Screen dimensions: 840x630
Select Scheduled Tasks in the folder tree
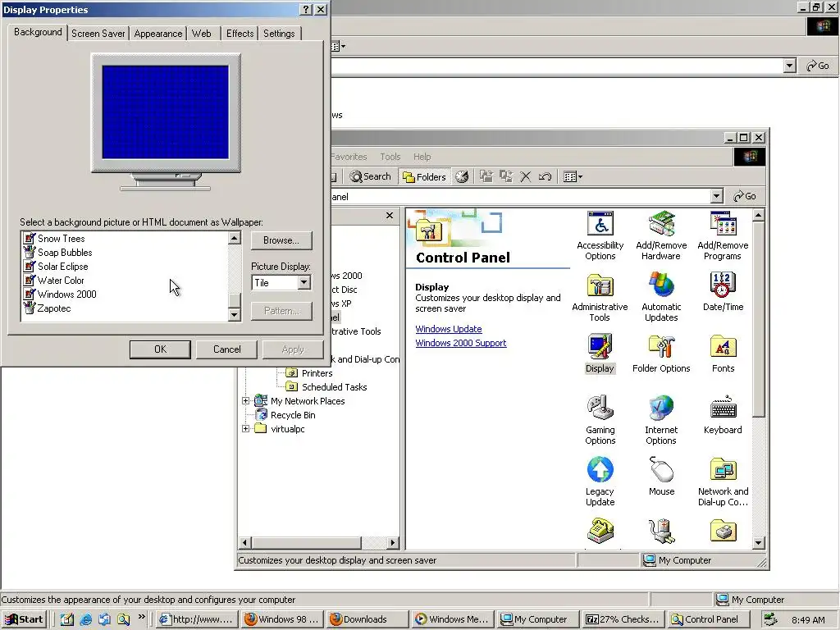(334, 387)
